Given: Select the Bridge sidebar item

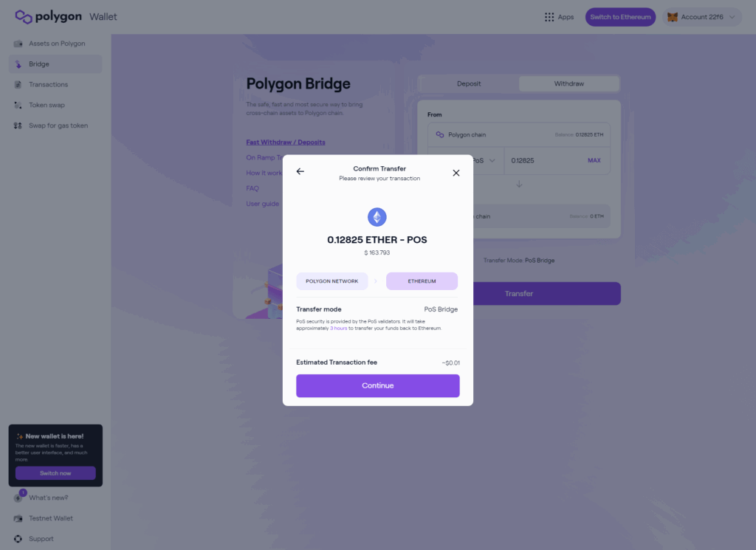Looking at the screenshot, I should [55, 64].
